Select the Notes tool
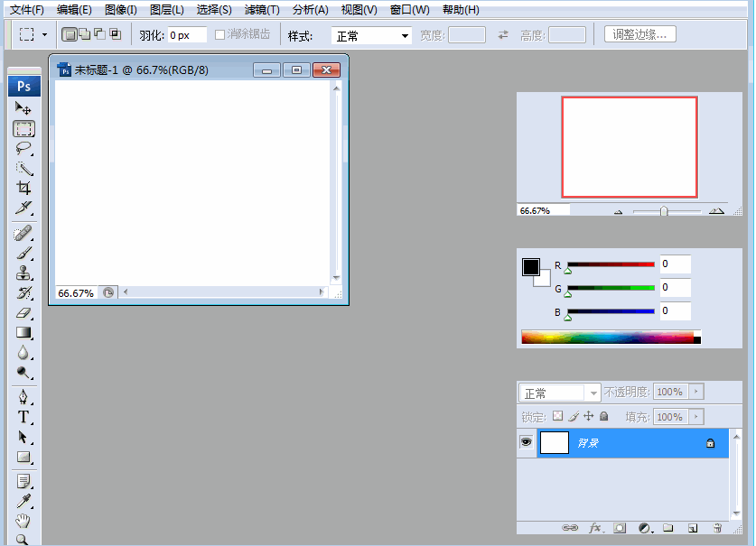756x546 pixels. (23, 481)
